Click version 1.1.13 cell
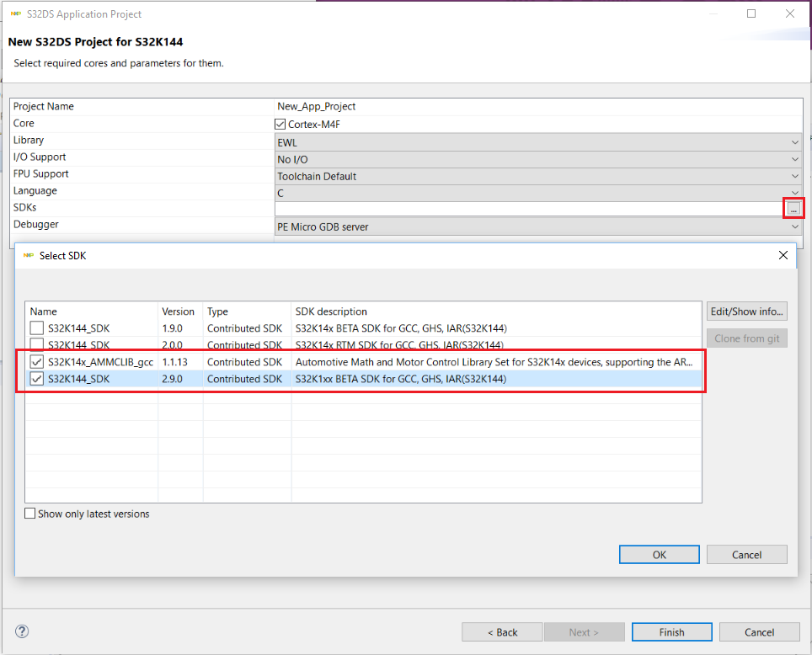 (174, 362)
